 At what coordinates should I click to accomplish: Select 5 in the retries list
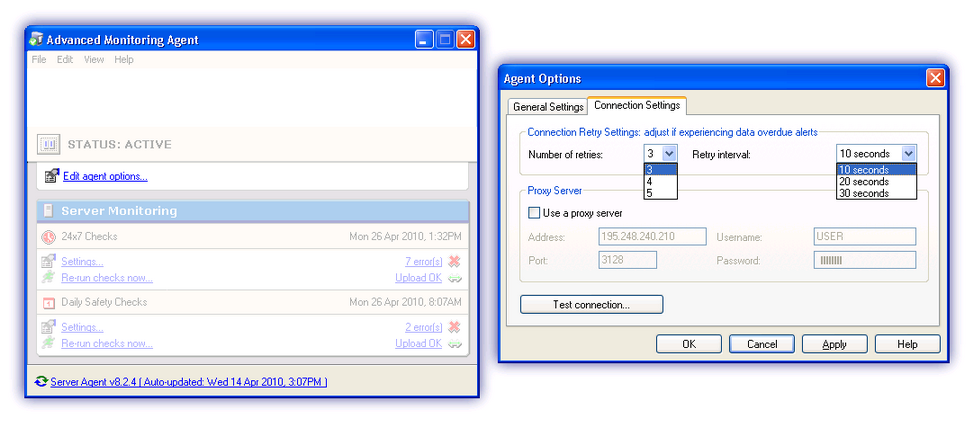(660, 193)
